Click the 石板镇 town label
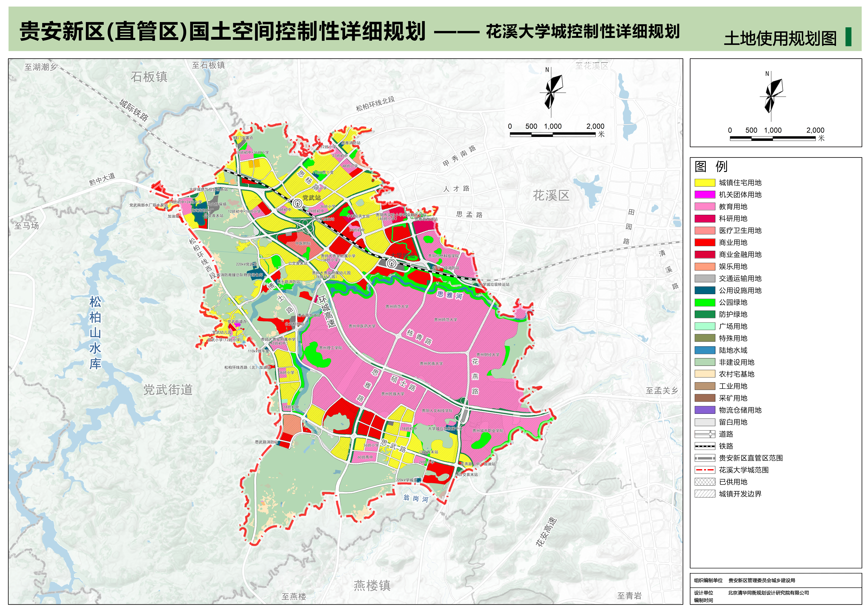This screenshot has width=868, height=614. [x=149, y=77]
